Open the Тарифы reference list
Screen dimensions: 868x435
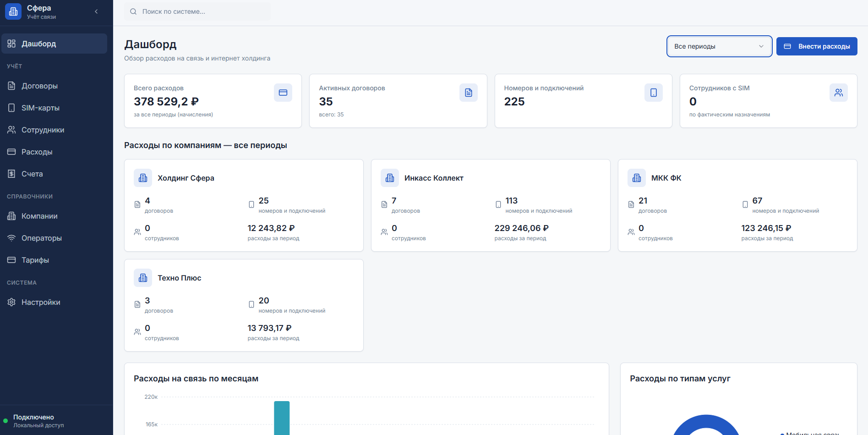coord(55,260)
